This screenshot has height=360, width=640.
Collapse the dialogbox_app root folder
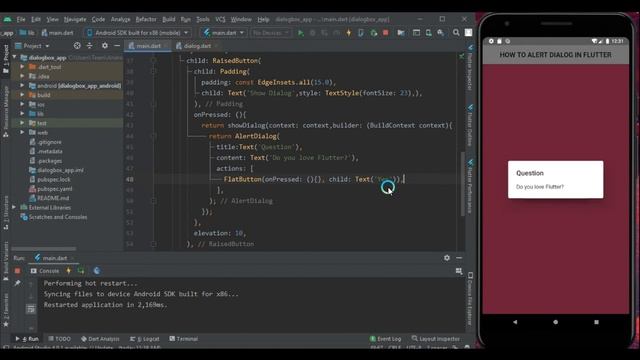[x=14, y=57]
